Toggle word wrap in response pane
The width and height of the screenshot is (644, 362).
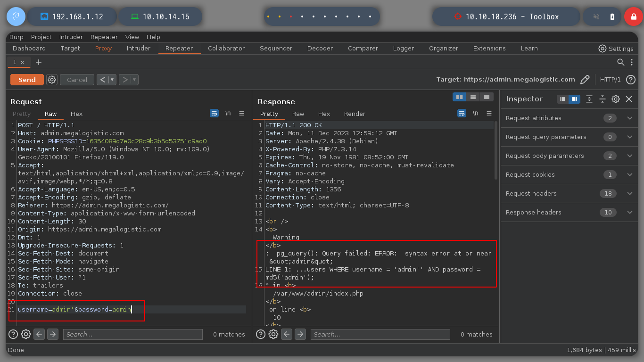pos(462,114)
